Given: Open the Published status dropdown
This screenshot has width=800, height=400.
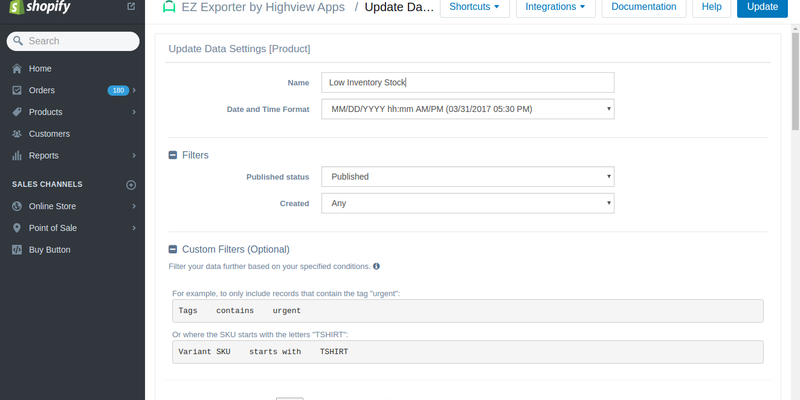Looking at the screenshot, I should tap(468, 177).
